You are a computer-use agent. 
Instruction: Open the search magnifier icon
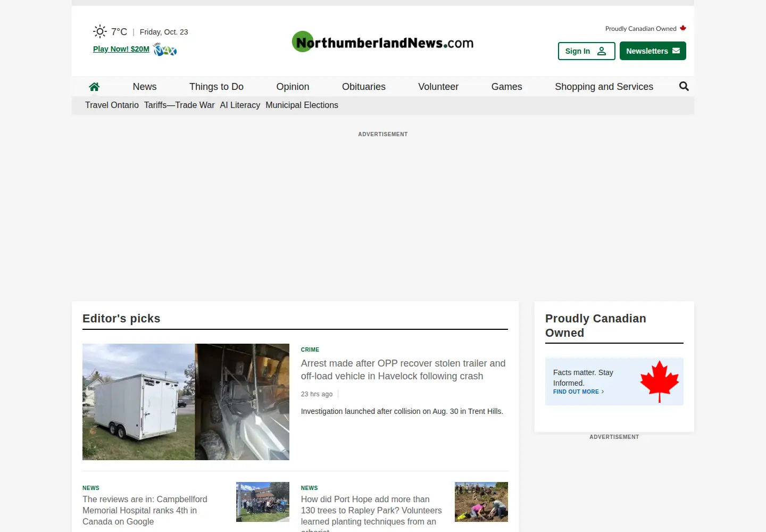pyautogui.click(x=684, y=86)
